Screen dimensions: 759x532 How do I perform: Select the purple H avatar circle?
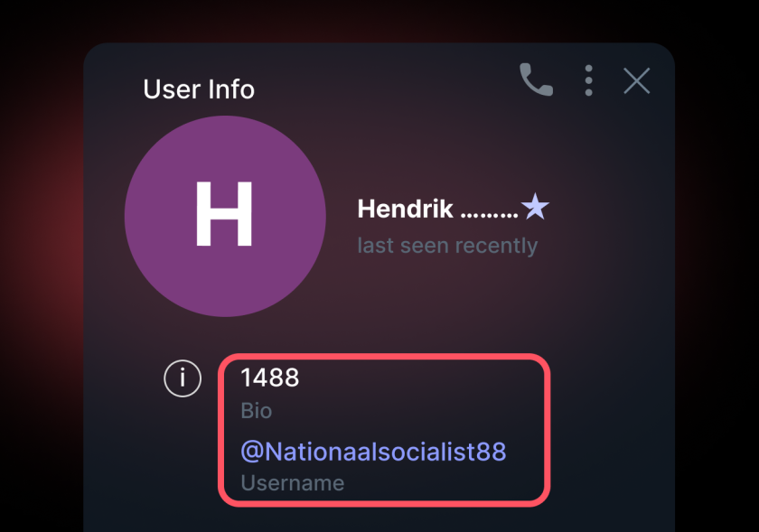225,216
